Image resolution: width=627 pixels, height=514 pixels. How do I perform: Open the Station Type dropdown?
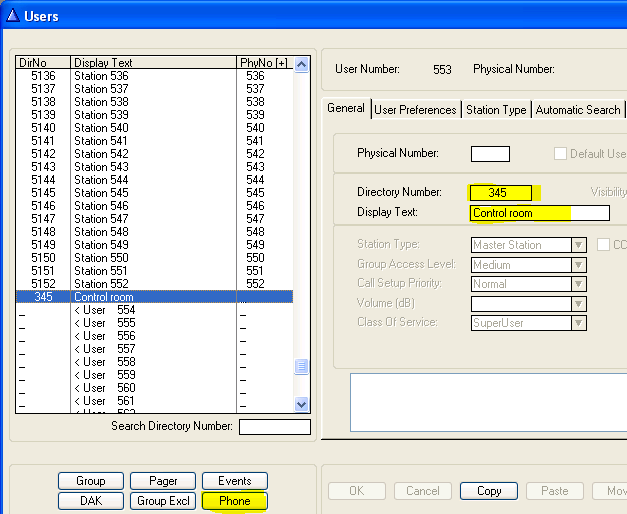tap(578, 245)
